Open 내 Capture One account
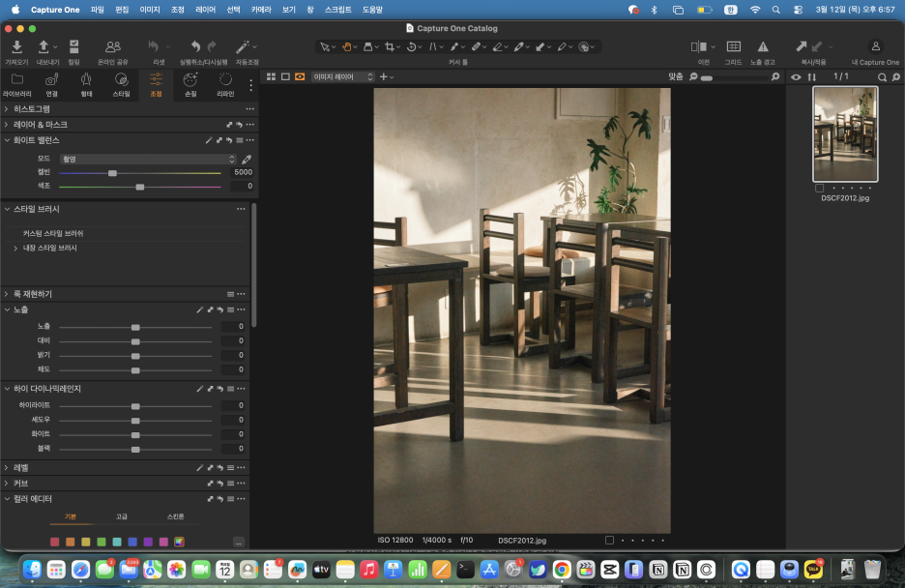 [876, 46]
